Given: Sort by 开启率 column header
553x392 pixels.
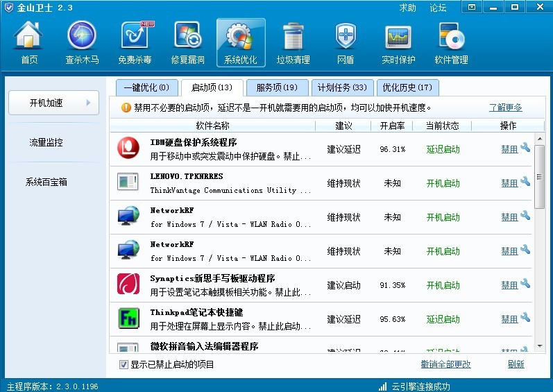Looking at the screenshot, I should (392, 126).
